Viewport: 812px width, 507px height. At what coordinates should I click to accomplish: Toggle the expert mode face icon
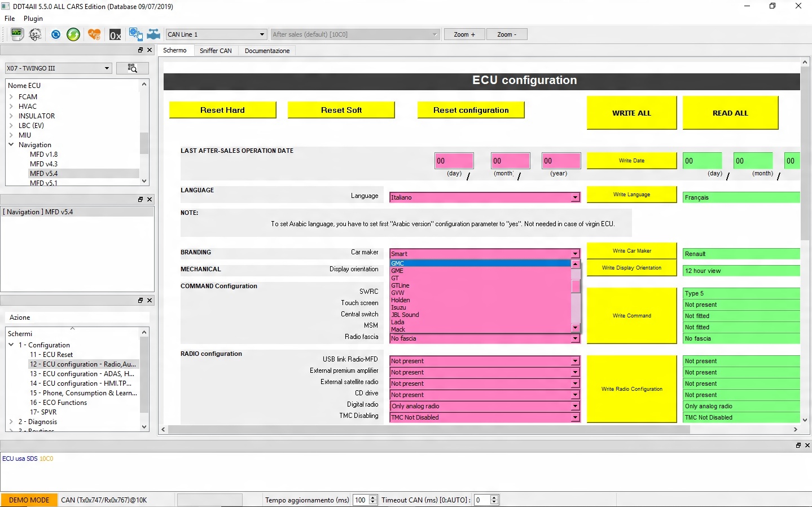[35, 34]
